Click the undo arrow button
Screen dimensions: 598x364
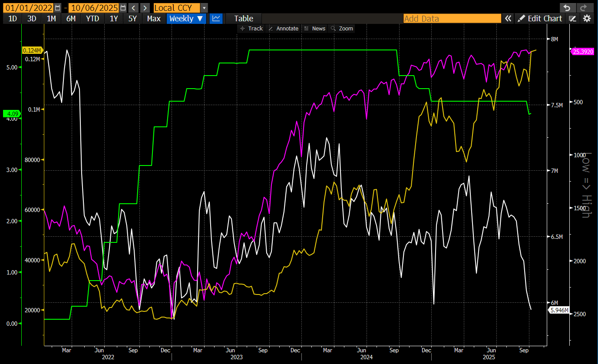coord(566,8)
